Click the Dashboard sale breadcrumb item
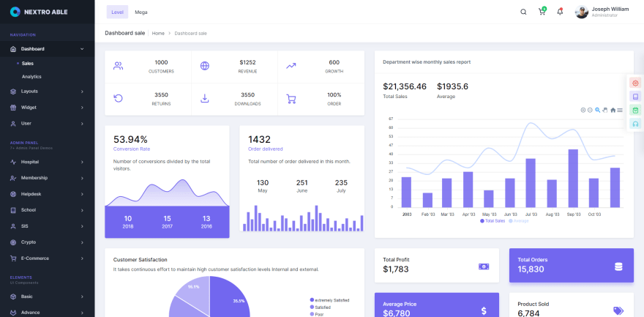The width and height of the screenshot is (644, 317). [190, 33]
